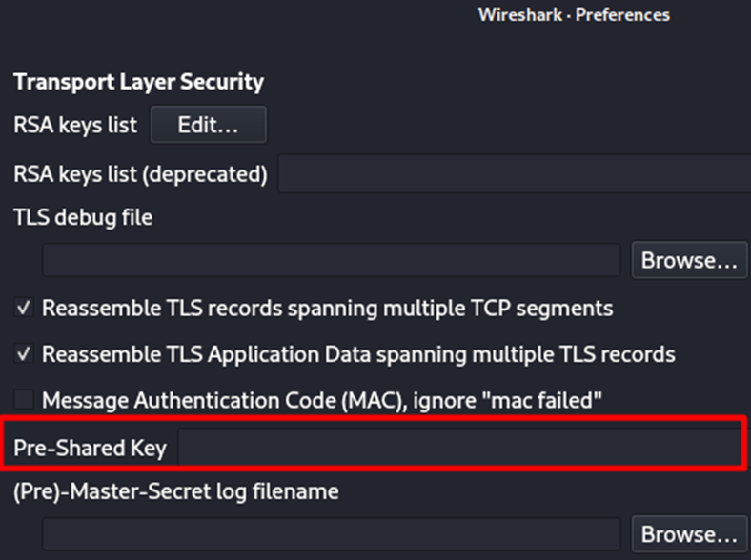The width and height of the screenshot is (751, 560).
Task: Click the "Reassemble TLS Application Data" option text
Action: pyautogui.click(x=358, y=354)
